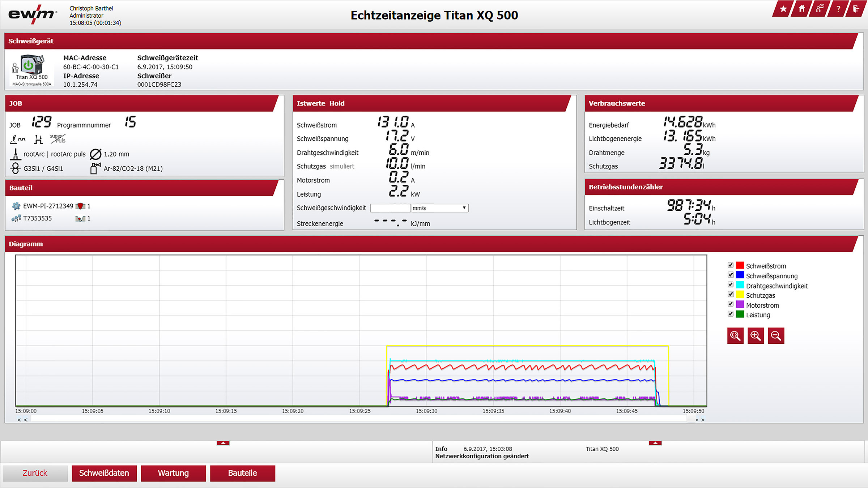Go to home via house icon
This screenshot has height=488, width=868.
pyautogui.click(x=801, y=9)
